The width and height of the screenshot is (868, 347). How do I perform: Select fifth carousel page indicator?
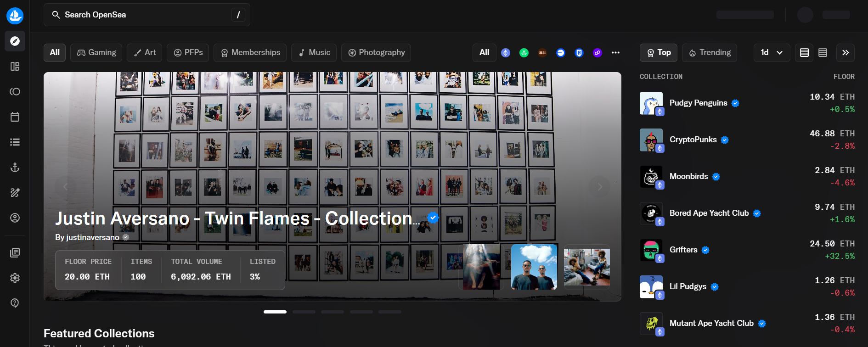pyautogui.click(x=390, y=312)
